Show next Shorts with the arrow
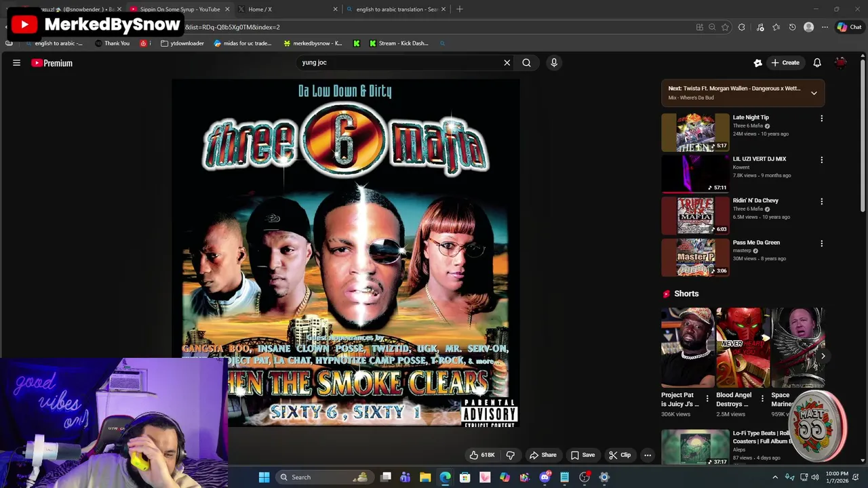The height and width of the screenshot is (488, 868). coord(823,356)
